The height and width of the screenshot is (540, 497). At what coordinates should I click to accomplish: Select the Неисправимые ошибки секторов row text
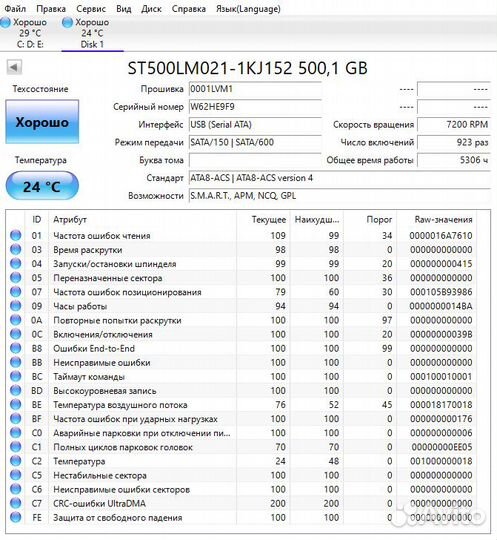point(121,490)
